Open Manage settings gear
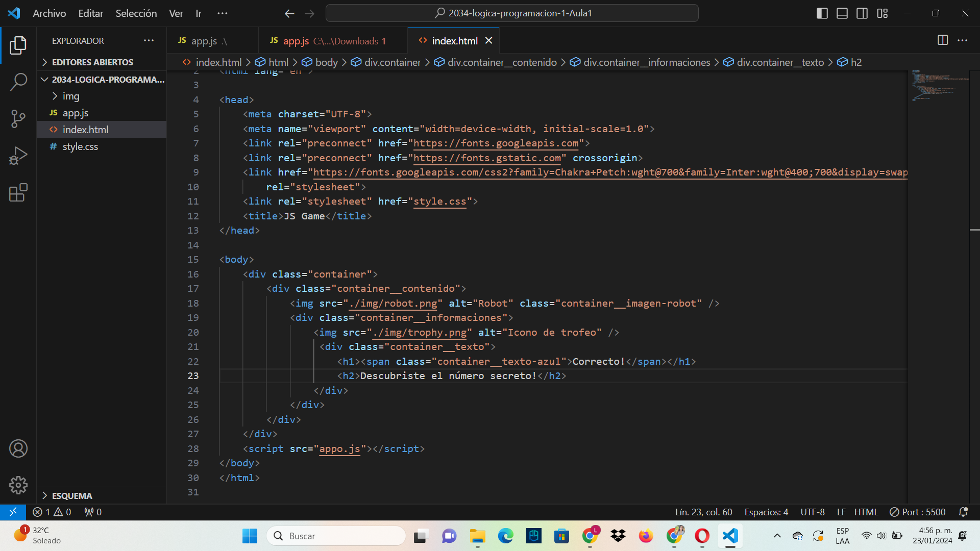Image resolution: width=980 pixels, height=551 pixels. click(18, 485)
